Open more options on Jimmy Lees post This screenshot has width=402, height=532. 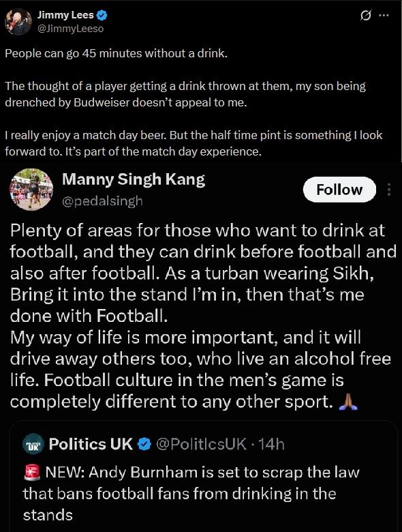[x=384, y=15]
